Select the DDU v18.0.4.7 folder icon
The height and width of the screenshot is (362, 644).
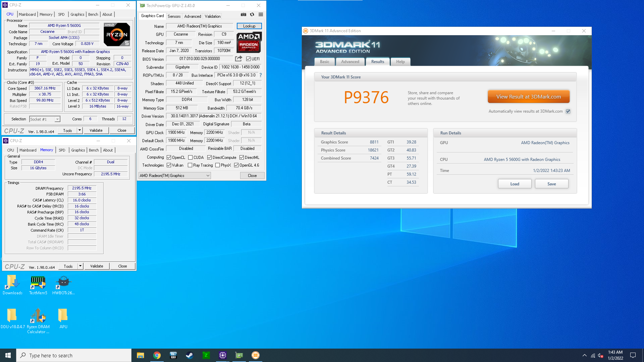pyautogui.click(x=12, y=318)
